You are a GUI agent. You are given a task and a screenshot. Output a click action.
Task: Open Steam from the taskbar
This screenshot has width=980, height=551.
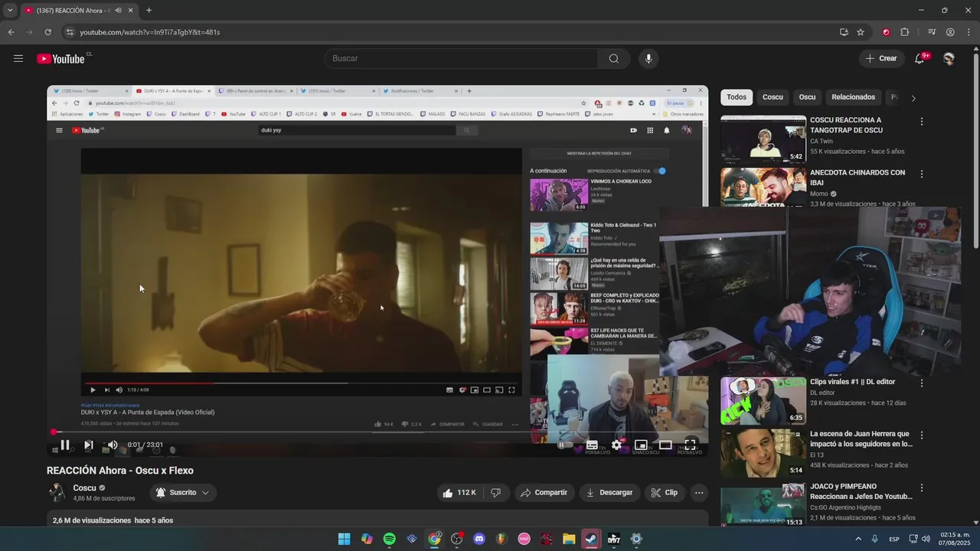pyautogui.click(x=591, y=539)
